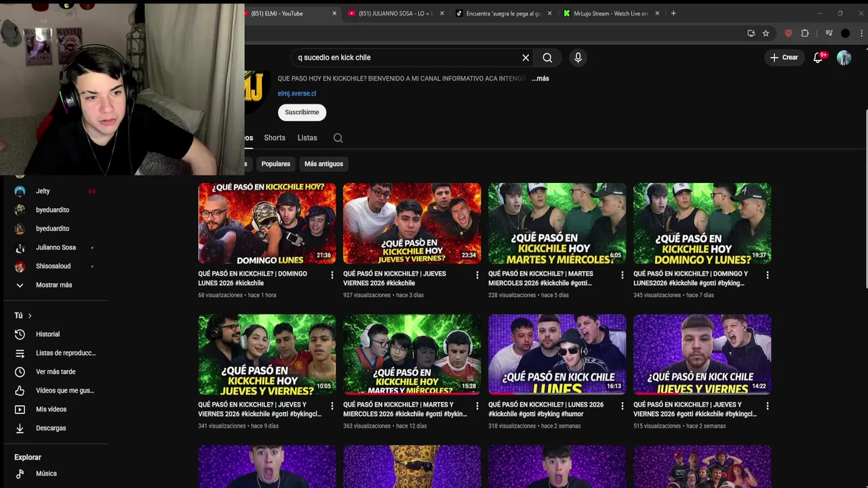
Task: Open the notifications bell
Action: click(818, 58)
